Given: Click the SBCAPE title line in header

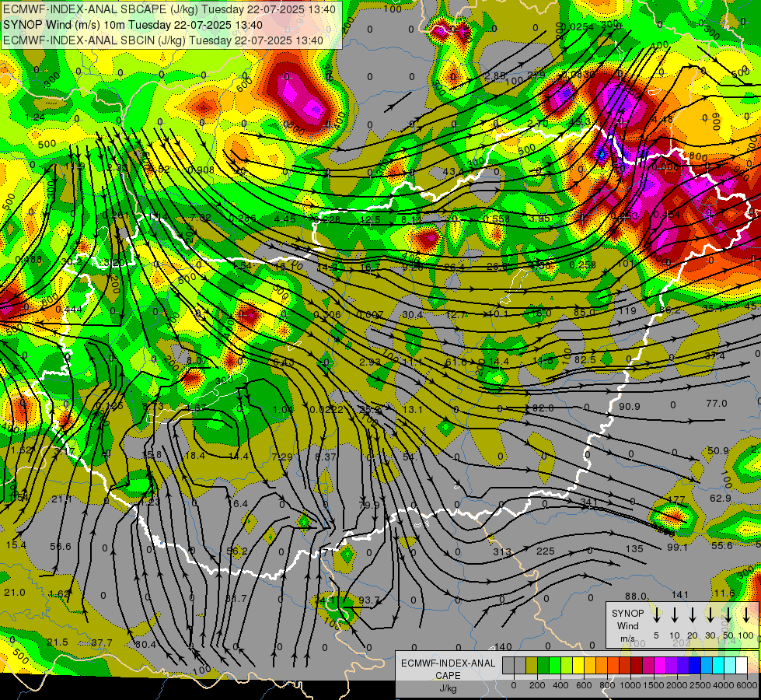Looking at the screenshot, I should coord(169,9).
